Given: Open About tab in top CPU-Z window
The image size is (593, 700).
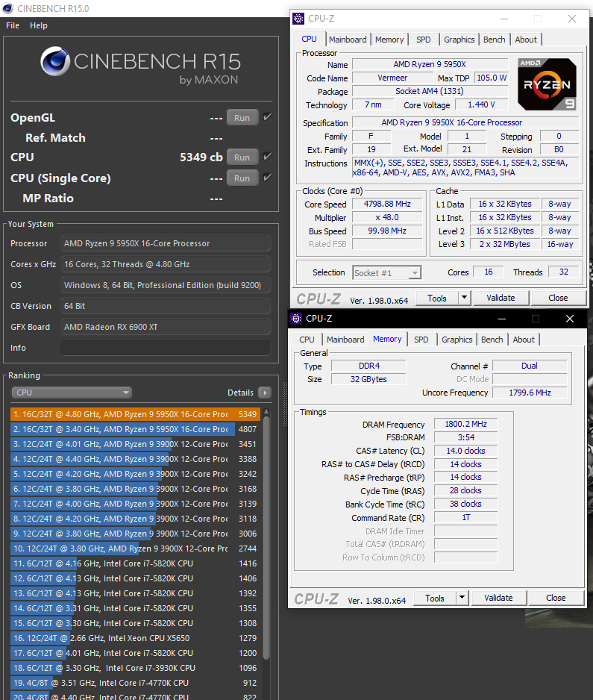Looking at the screenshot, I should [x=526, y=40].
